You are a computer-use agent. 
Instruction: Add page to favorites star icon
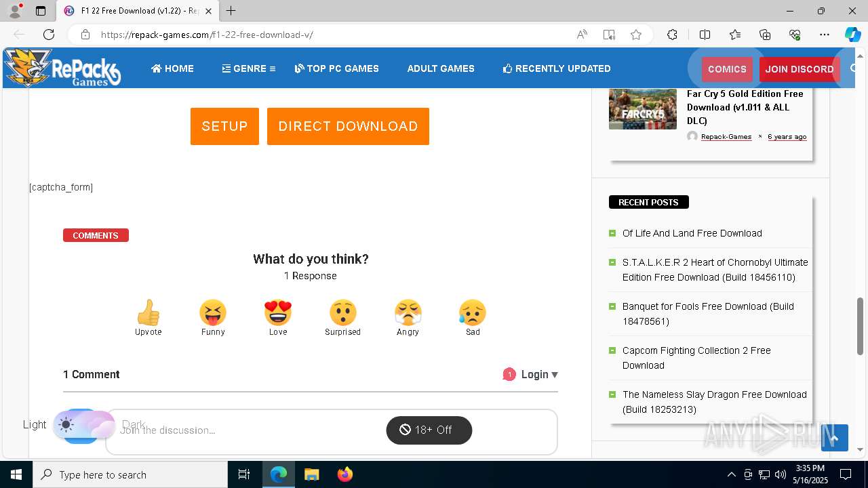pos(636,35)
